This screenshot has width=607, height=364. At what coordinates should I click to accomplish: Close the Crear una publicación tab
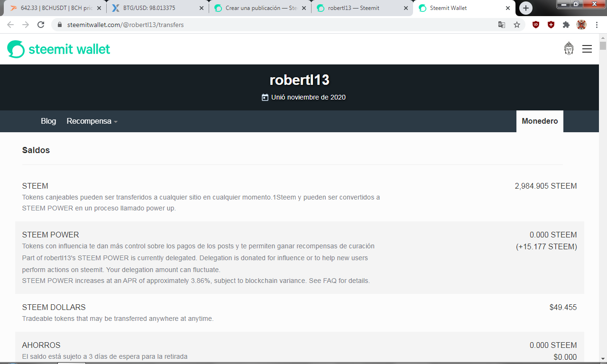[x=304, y=8]
